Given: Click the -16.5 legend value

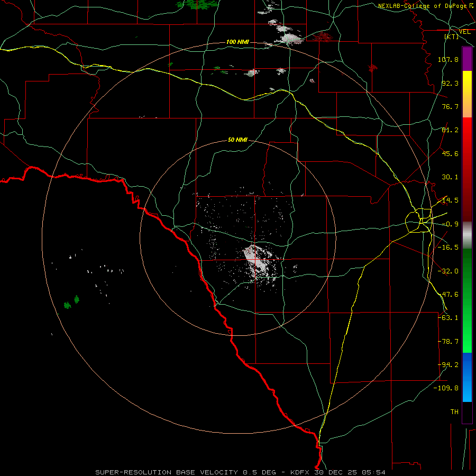Looking at the screenshot, I should tap(448, 248).
